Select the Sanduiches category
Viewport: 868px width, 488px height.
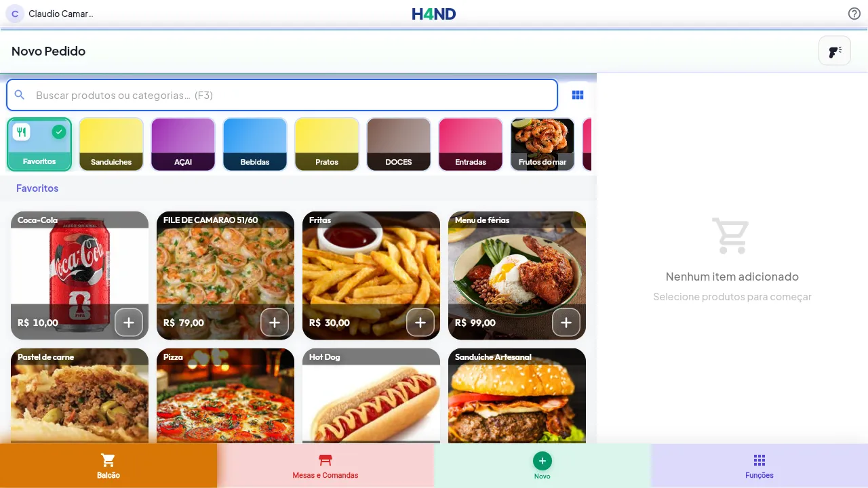click(111, 144)
